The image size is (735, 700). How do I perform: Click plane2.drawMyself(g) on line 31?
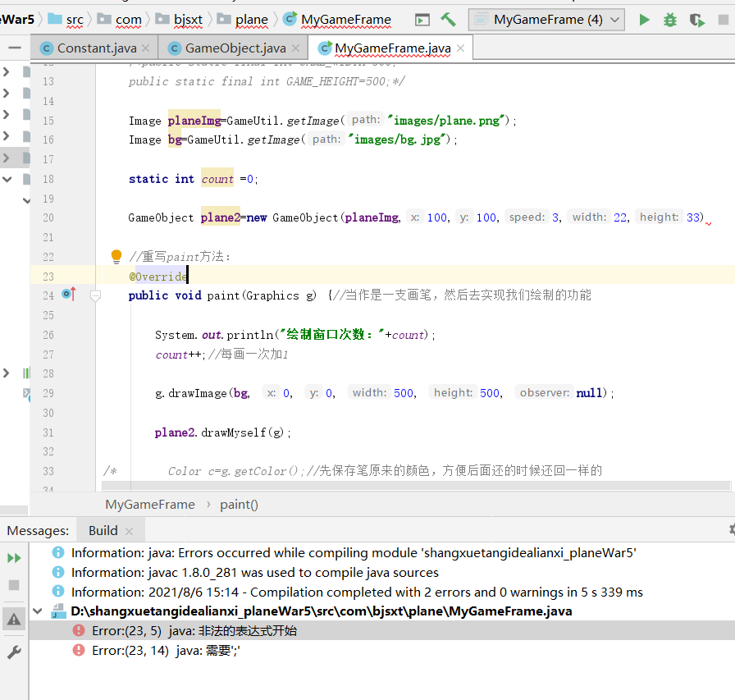222,432
